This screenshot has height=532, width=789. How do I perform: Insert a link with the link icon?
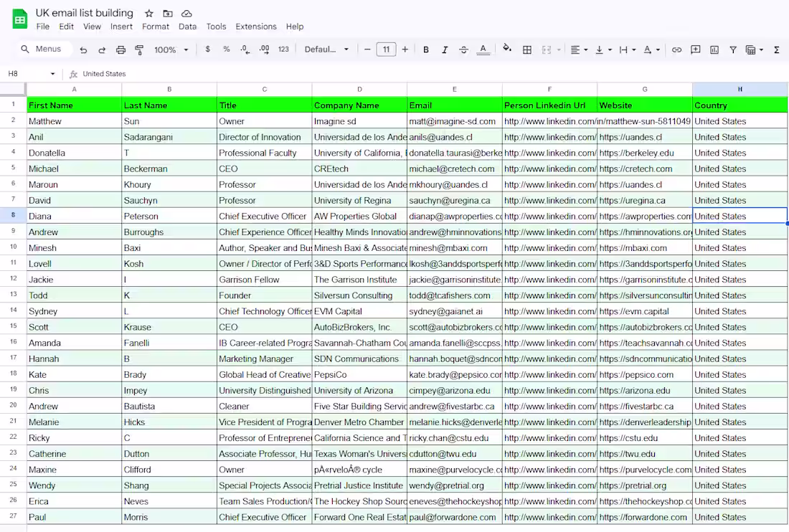pos(676,49)
